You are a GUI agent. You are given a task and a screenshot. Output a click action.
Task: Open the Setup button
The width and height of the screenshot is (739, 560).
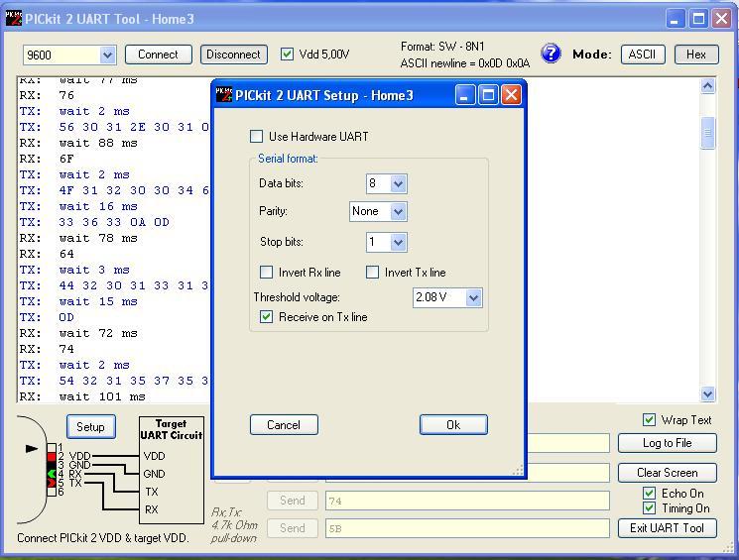(x=90, y=427)
